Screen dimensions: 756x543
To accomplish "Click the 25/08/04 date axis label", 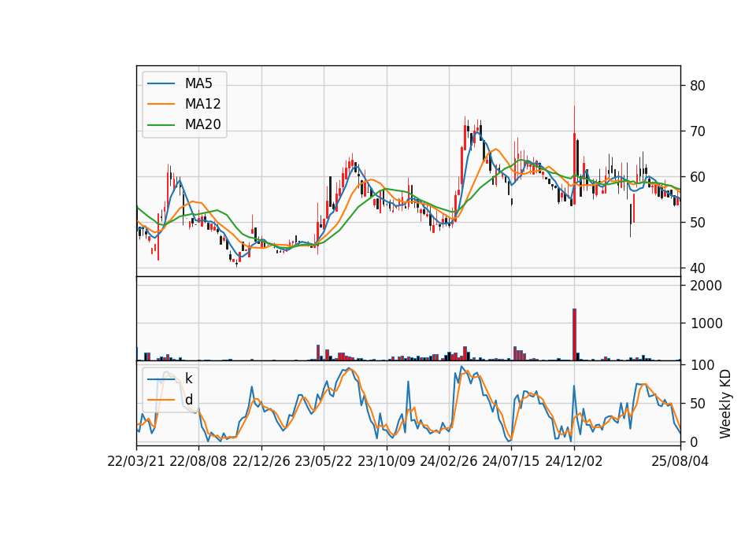I will coord(680,461).
